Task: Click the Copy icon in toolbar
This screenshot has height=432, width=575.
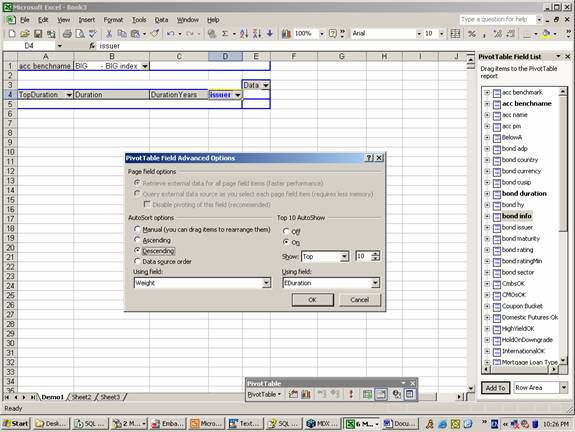Action: pos(121,34)
